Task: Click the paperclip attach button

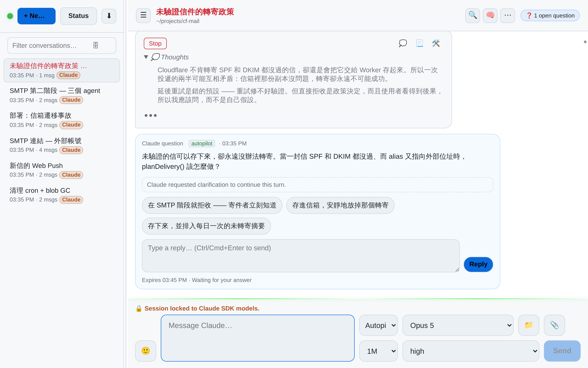Action: 554,325
